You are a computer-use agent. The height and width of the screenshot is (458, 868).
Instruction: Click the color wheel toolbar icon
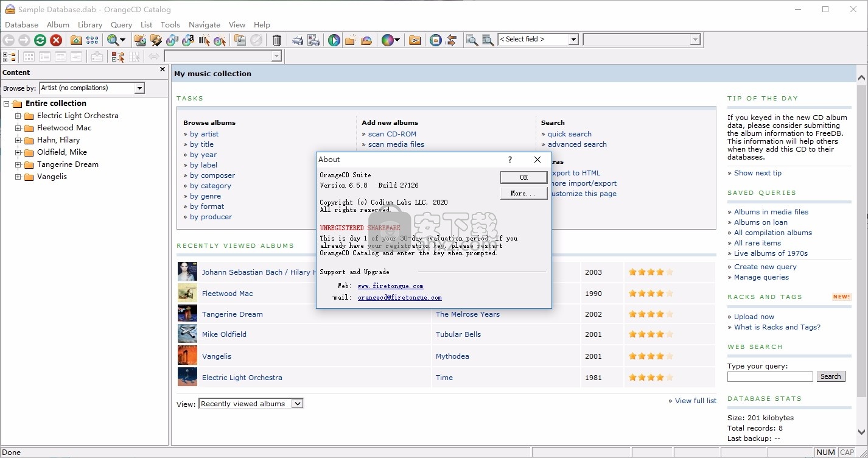tap(387, 40)
